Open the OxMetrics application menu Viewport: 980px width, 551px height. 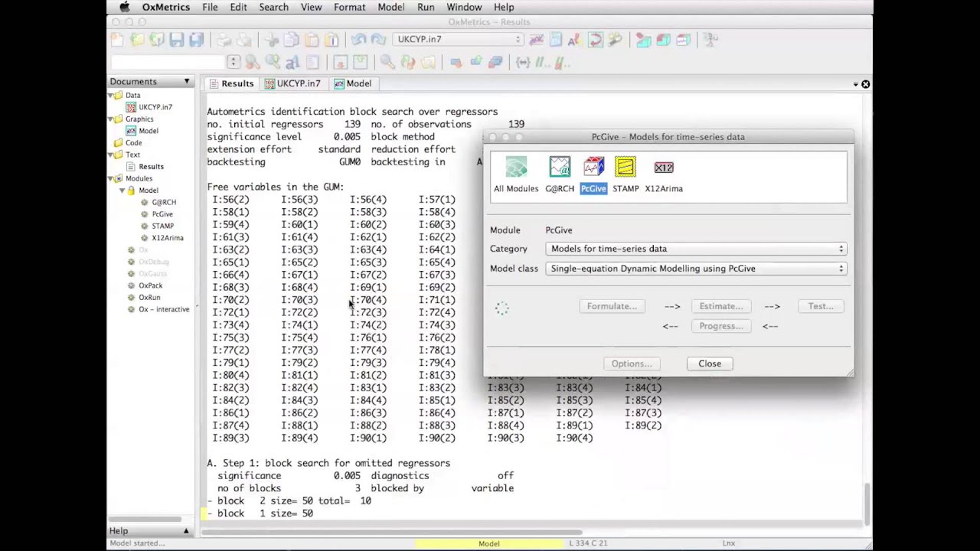165,7
